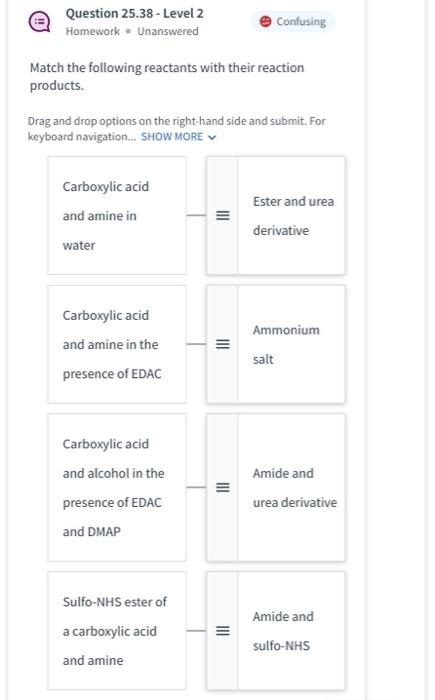
Task: Grab the handle for Amide and sulfo-NHS
Action: [x=223, y=631]
